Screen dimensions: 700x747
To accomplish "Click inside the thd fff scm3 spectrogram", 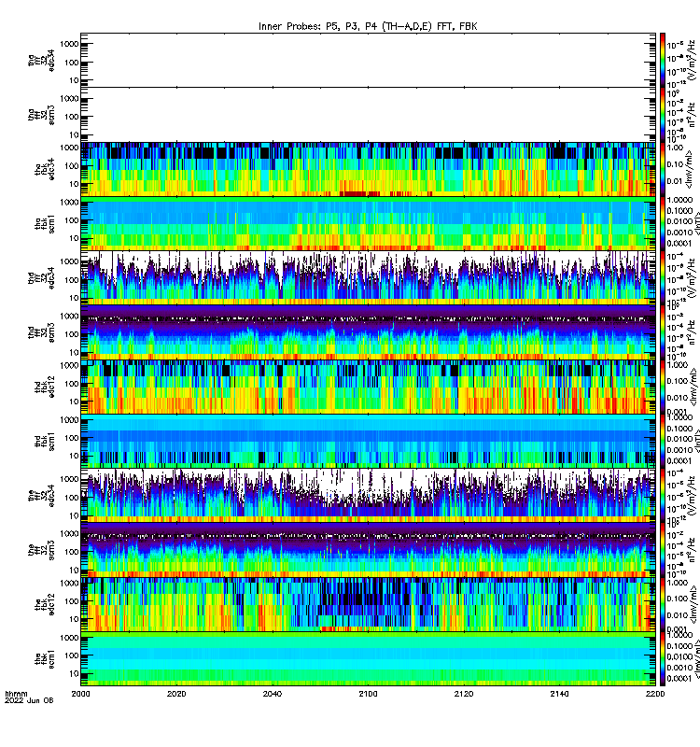I will (368, 332).
